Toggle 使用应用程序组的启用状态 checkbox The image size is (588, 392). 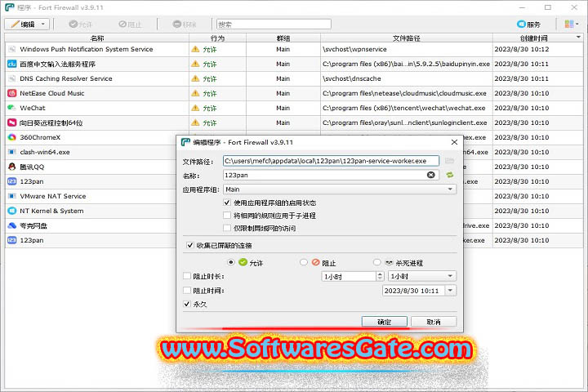point(227,203)
